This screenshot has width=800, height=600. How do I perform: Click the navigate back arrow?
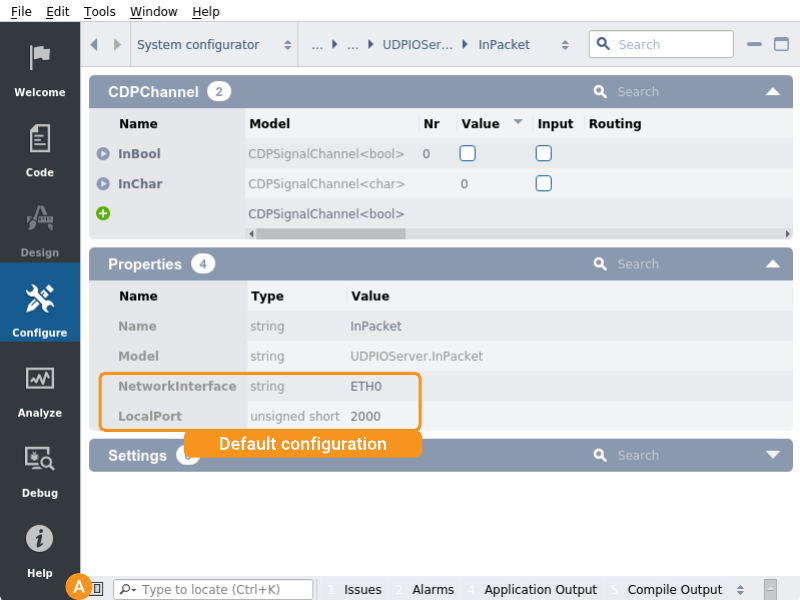coord(95,45)
